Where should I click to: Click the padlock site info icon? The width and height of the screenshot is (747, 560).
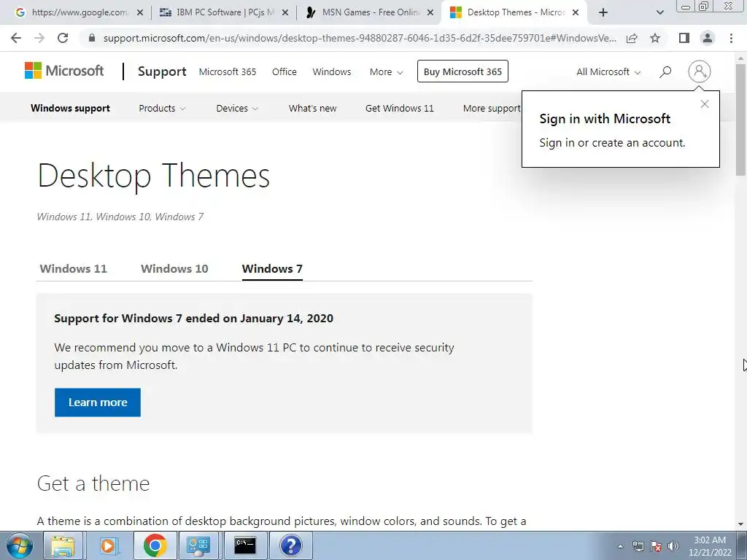pyautogui.click(x=92, y=38)
